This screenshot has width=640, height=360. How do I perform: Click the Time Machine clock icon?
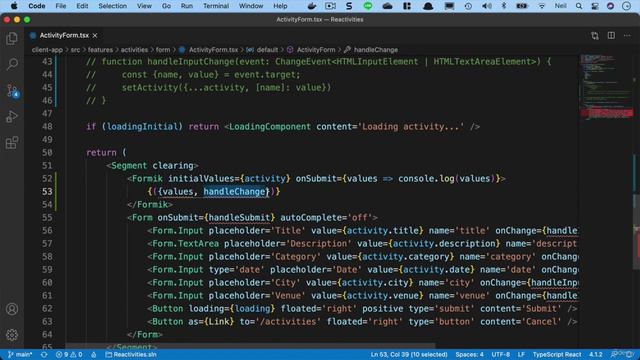pos(468,6)
